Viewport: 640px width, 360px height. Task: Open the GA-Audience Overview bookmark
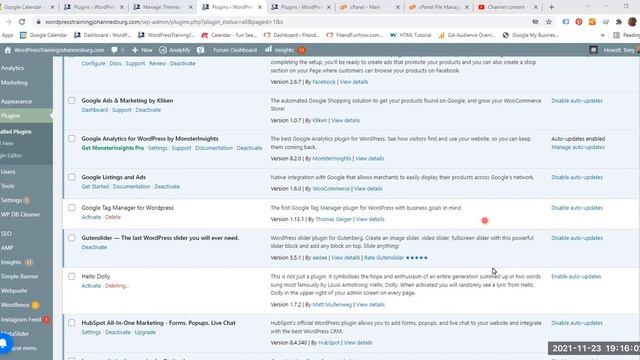pyautogui.click(x=467, y=35)
